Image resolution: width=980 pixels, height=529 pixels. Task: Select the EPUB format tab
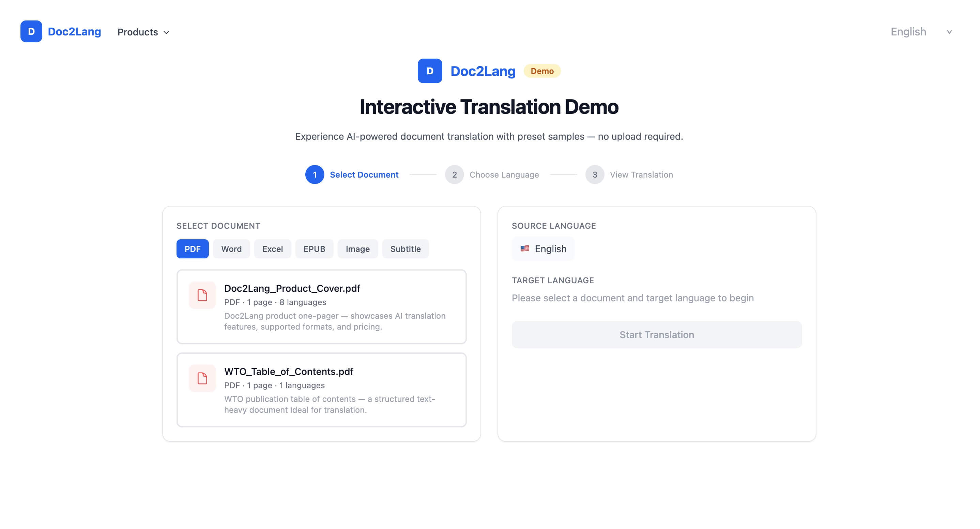314,249
